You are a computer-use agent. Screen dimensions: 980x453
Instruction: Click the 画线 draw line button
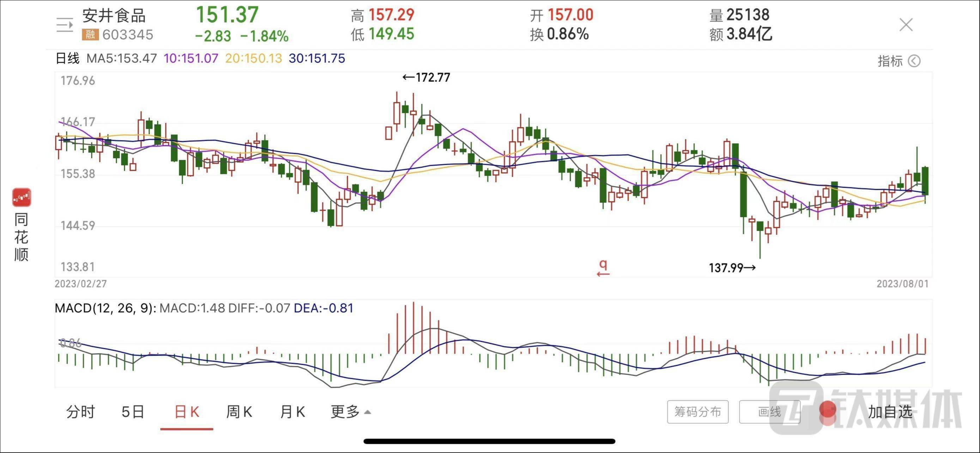coord(769,411)
